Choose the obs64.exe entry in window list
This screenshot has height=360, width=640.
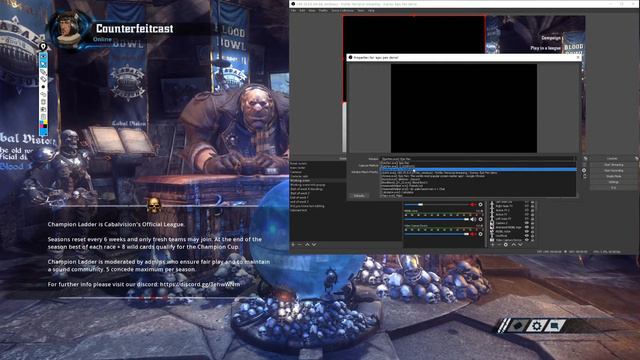click(x=478, y=173)
